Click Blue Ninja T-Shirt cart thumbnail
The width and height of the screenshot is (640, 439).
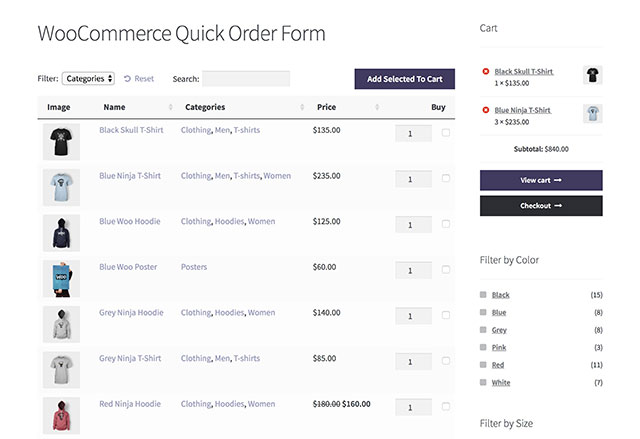[592, 113]
